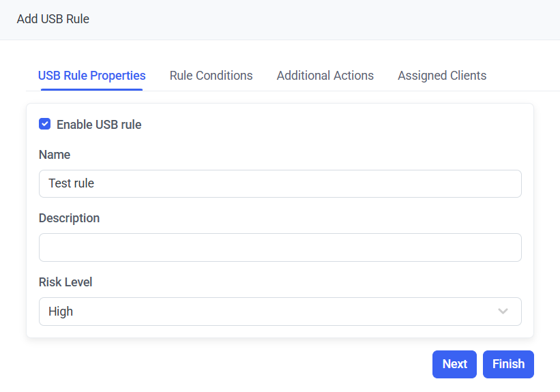Expand the Risk Level dropdown
The image size is (560, 392).
click(280, 312)
